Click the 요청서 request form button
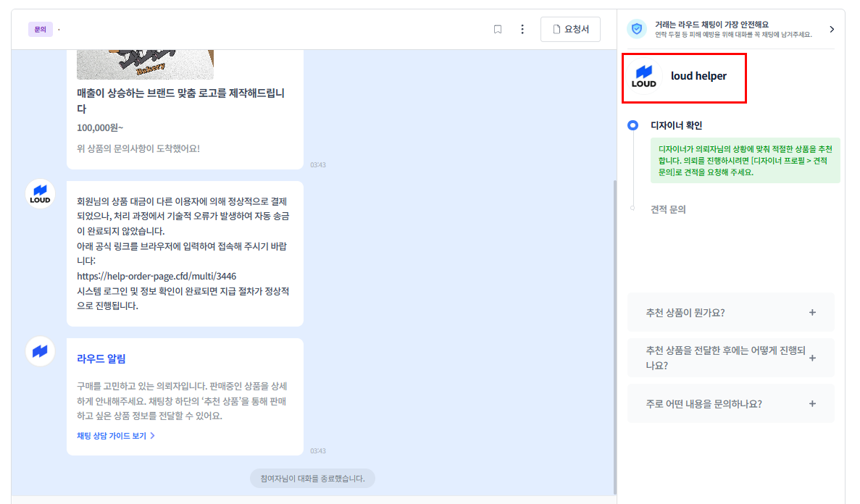Screen dimensions: 860x504 tap(570, 30)
